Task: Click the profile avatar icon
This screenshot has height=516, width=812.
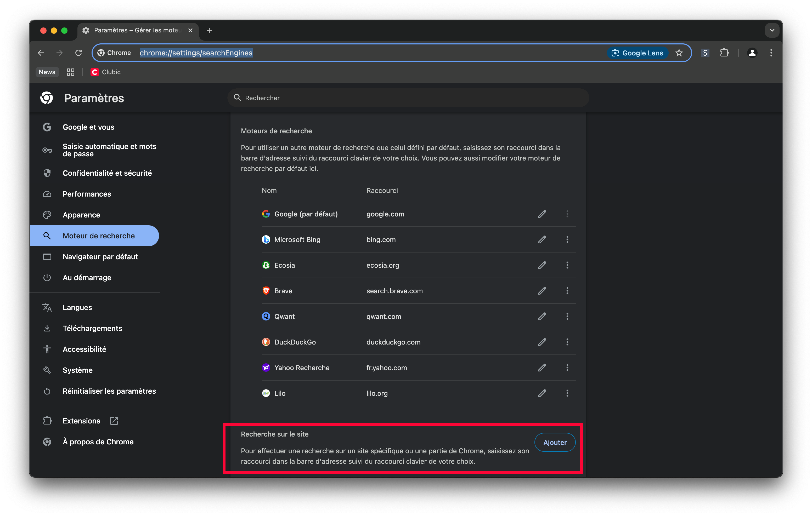Action: pos(752,53)
